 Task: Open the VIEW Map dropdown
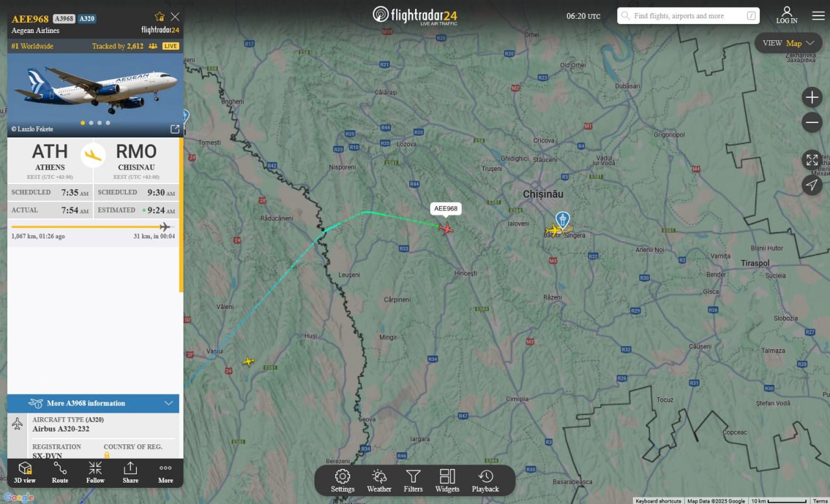point(788,43)
